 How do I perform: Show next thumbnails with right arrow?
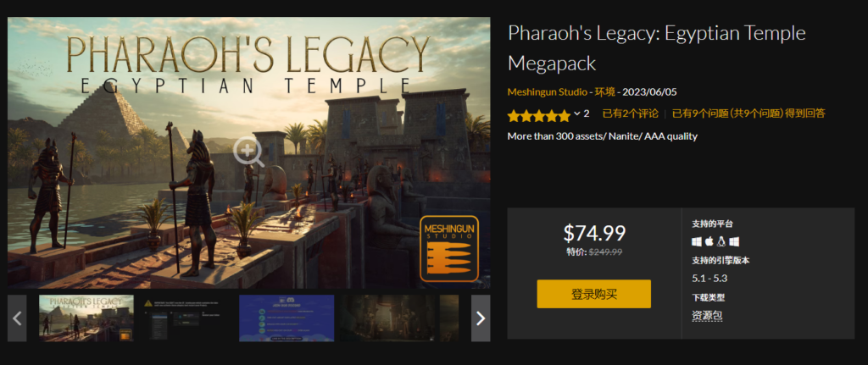coord(481,318)
